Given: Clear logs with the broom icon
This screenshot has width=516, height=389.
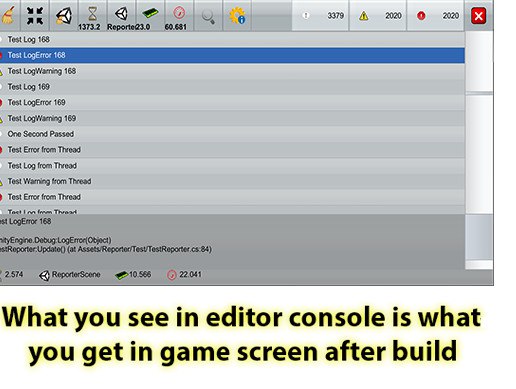Looking at the screenshot, I should (x=8, y=15).
